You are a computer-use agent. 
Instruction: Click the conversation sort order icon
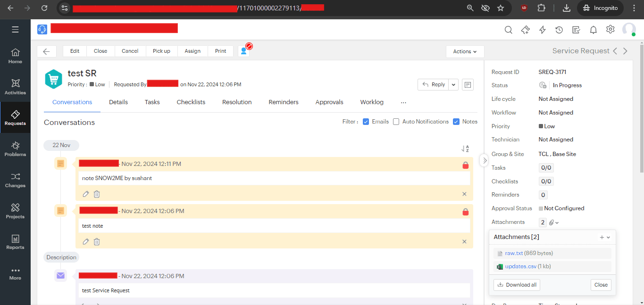[465, 148]
